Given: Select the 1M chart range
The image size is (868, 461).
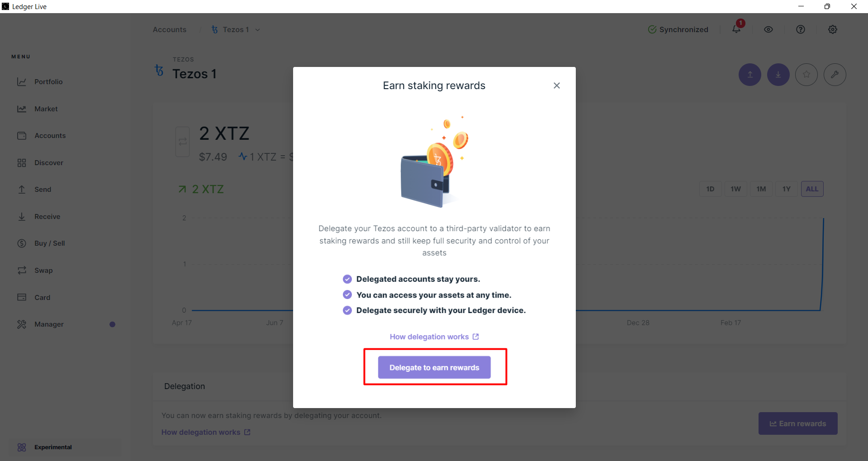Looking at the screenshot, I should (x=761, y=189).
